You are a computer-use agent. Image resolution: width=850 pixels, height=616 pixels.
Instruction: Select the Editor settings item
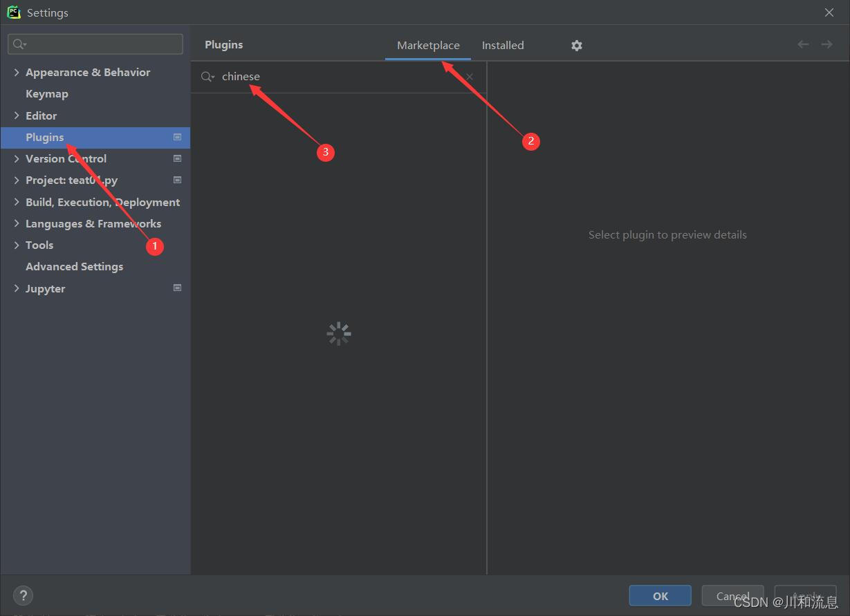(41, 115)
